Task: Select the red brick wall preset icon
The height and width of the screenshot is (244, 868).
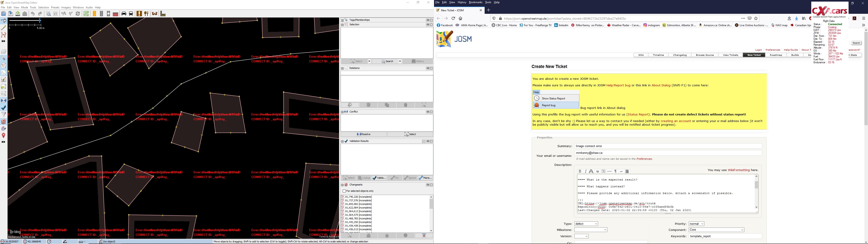Action: [116, 14]
